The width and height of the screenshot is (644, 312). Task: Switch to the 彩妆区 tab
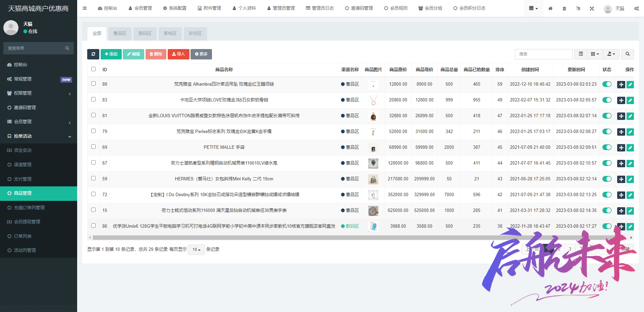195,34
